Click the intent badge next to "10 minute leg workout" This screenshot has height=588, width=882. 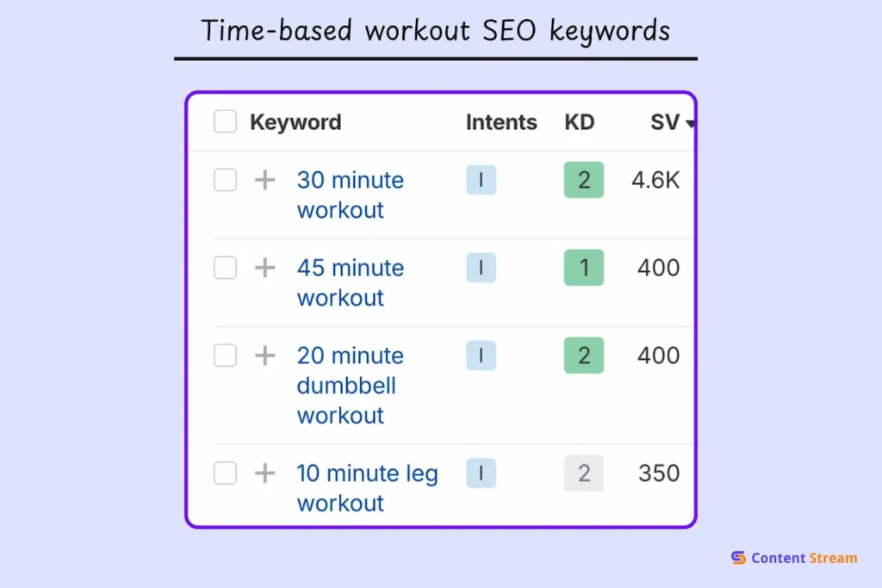pyautogui.click(x=481, y=473)
